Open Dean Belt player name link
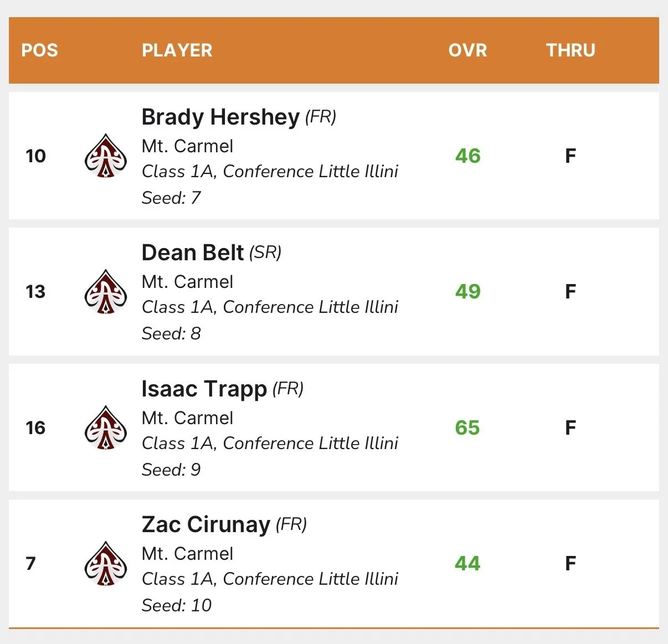This screenshot has width=668, height=644. 192,253
